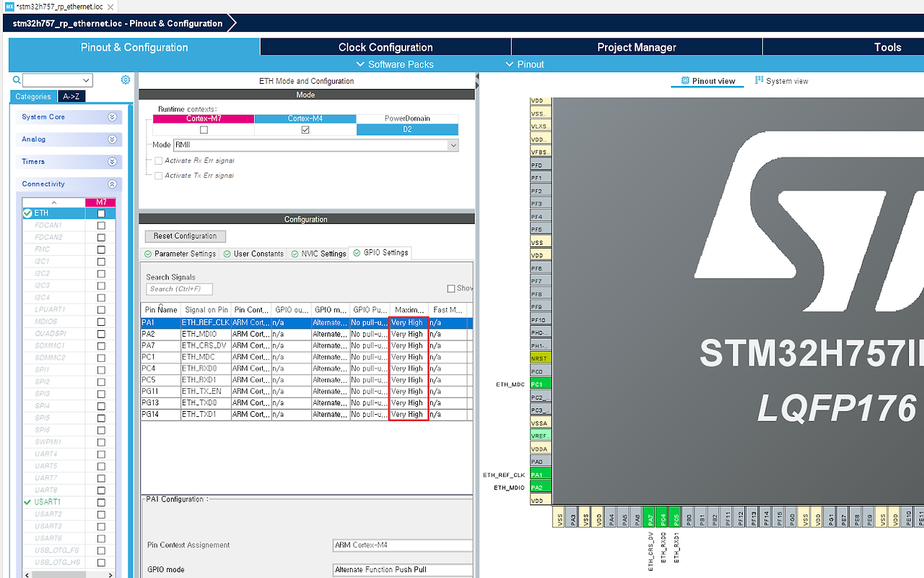Toggle the FDCAN1 M7 checkbox
Image resolution: width=924 pixels, height=578 pixels.
pos(101,225)
